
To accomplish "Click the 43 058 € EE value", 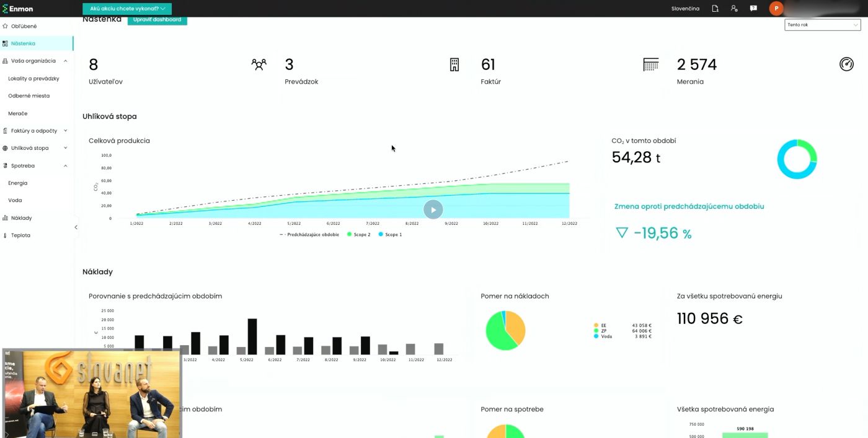I will click(x=642, y=325).
